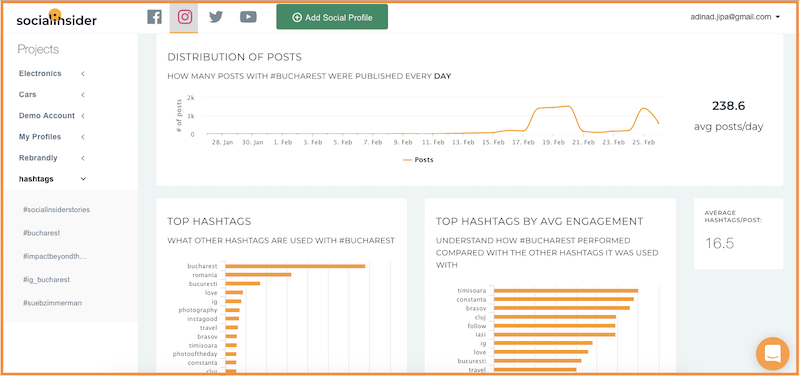Open the #bucharest hashtag report
Image resolution: width=800 pixels, height=376 pixels.
click(x=41, y=233)
